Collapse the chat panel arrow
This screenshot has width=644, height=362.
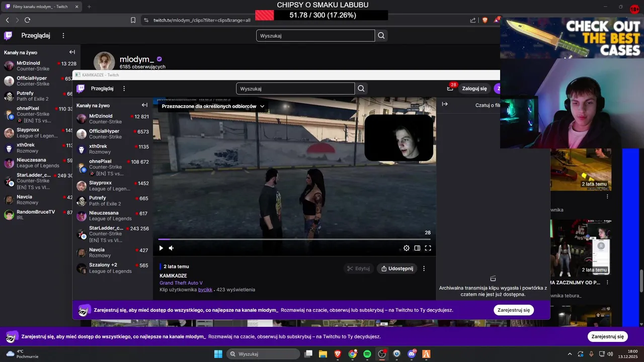click(x=445, y=104)
